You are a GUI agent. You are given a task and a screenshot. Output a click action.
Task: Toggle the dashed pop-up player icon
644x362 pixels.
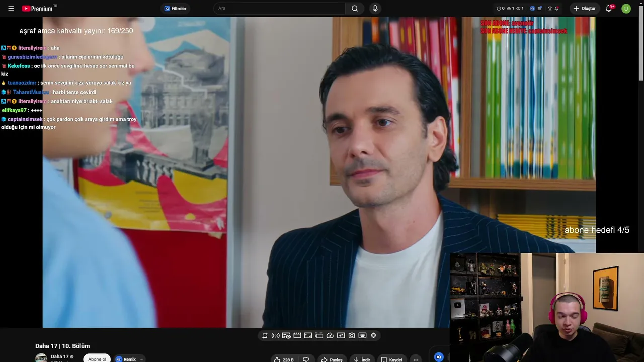[x=319, y=336]
